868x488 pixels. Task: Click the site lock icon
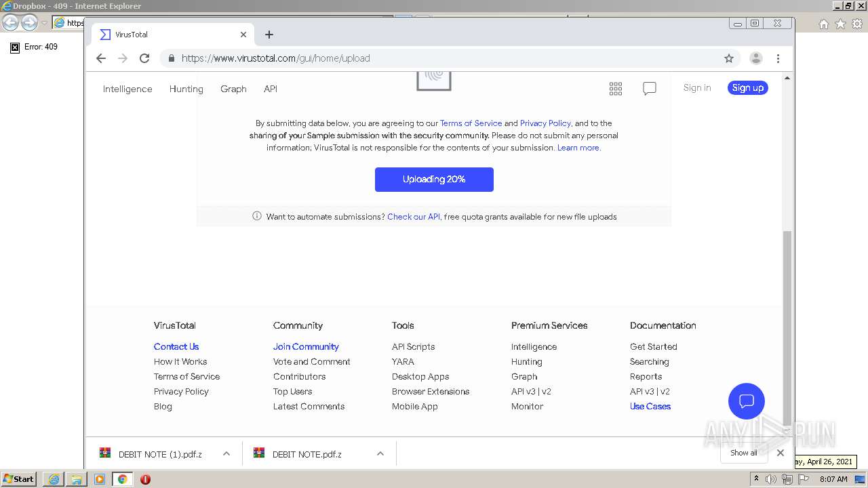click(172, 58)
